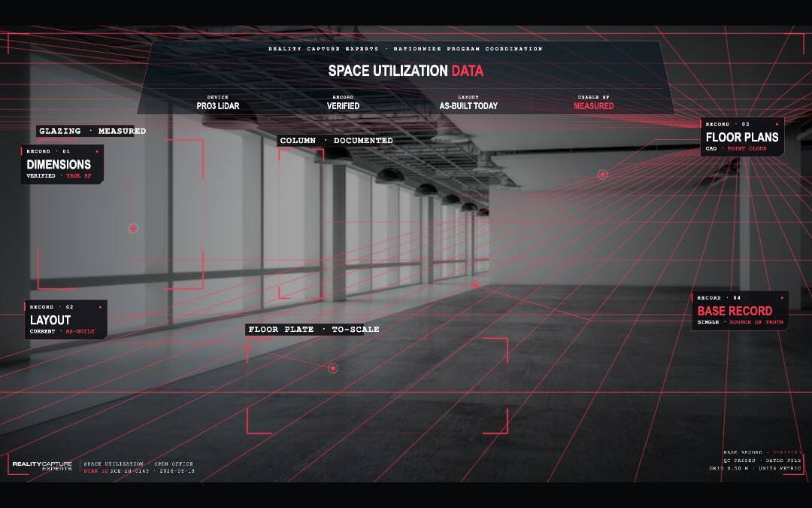Click the usable SF value MEASURED

(593, 106)
